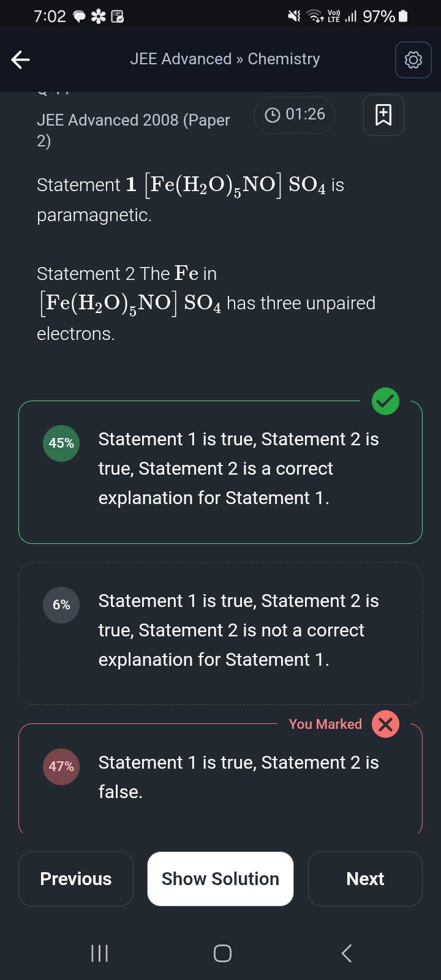Bookmark this question
The image size is (441, 980).
click(x=383, y=115)
